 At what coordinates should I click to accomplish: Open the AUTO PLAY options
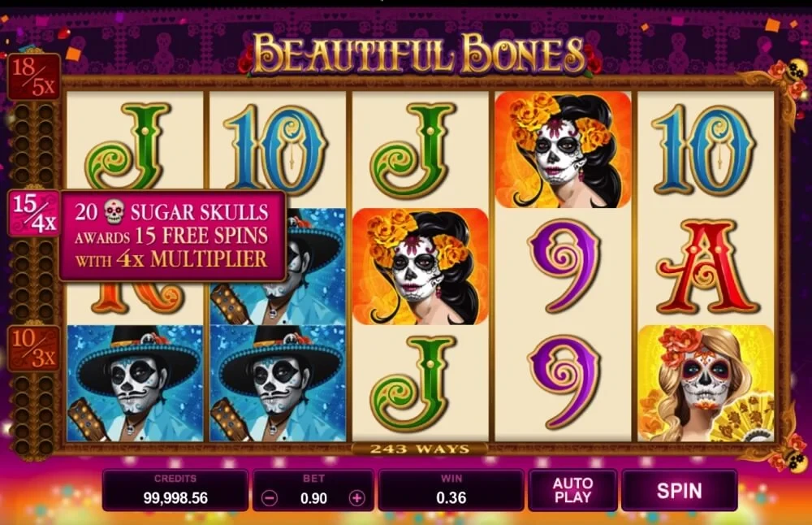click(x=572, y=490)
